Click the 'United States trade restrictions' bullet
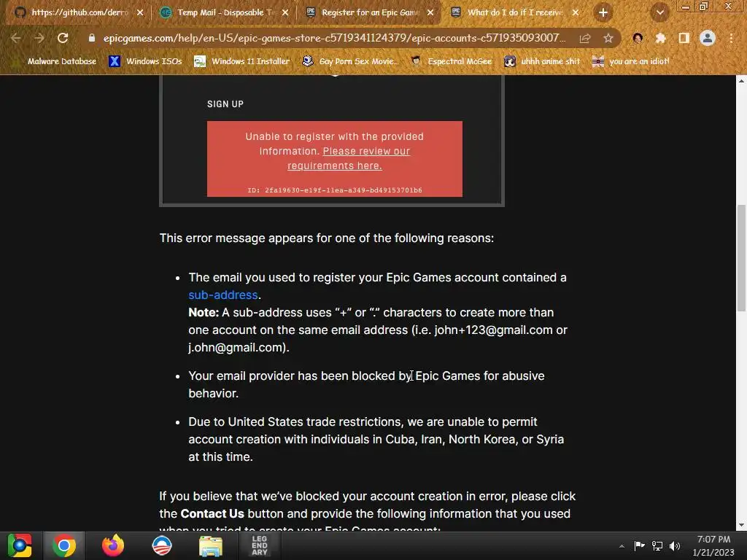 pos(376,439)
